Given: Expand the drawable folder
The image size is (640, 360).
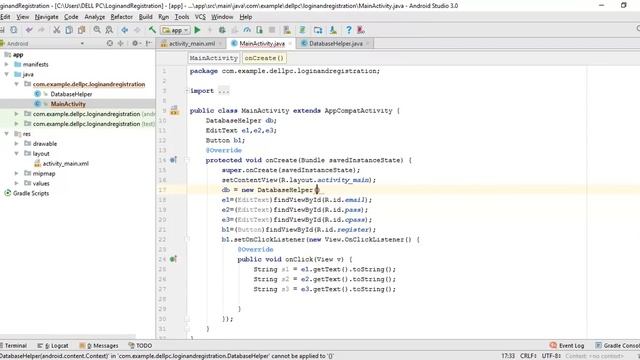Looking at the screenshot, I should tap(16, 144).
